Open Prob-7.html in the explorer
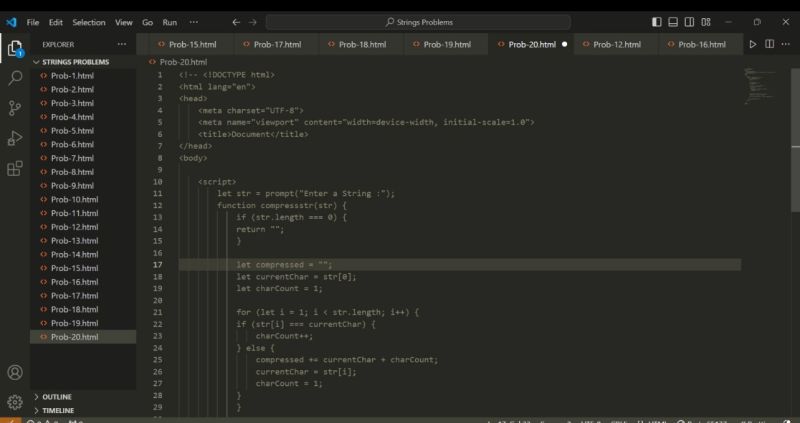The image size is (800, 423). [83, 158]
